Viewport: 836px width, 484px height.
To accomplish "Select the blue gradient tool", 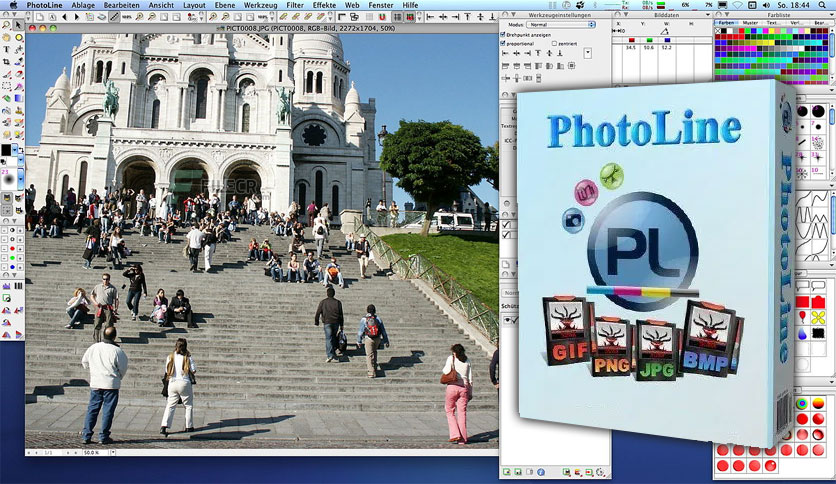I will click(x=19, y=99).
